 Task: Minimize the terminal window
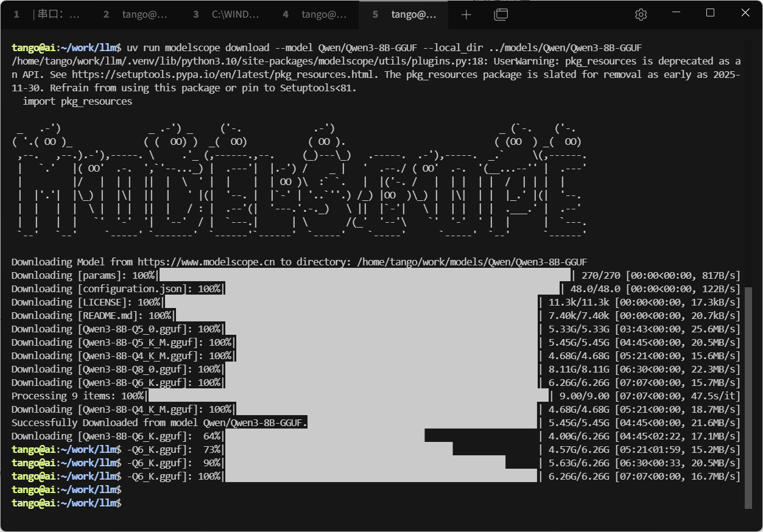(674, 13)
